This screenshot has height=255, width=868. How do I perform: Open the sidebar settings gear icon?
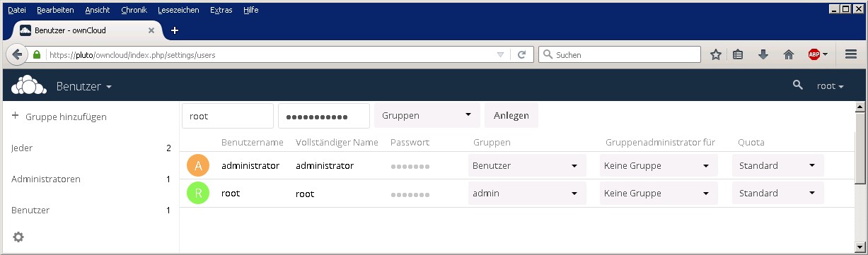[x=18, y=237]
